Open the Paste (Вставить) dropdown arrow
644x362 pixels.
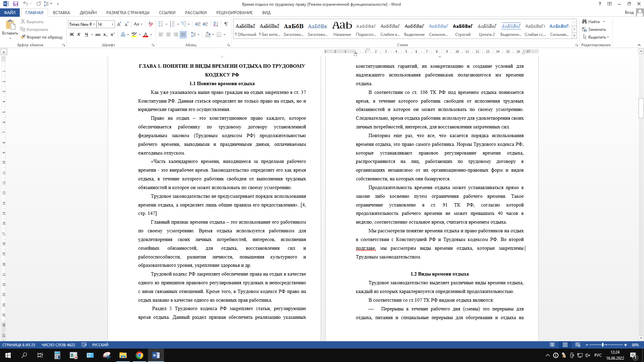click(x=10, y=38)
